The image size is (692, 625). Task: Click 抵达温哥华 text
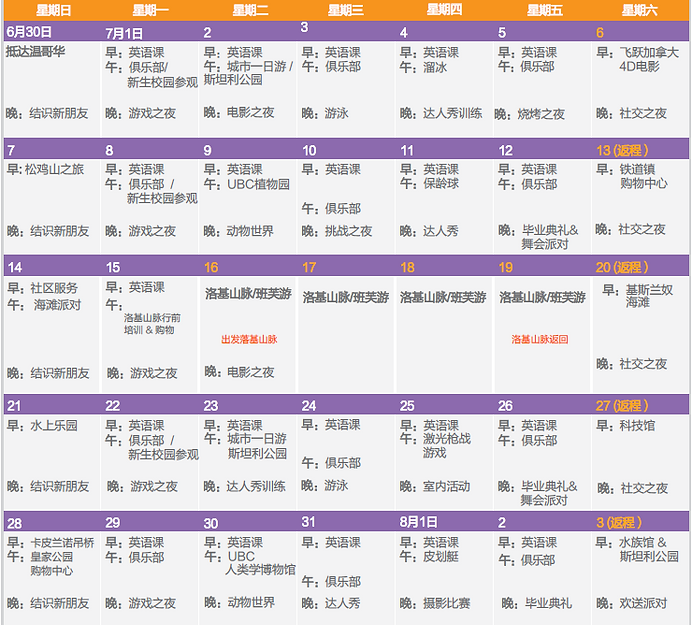pyautogui.click(x=35, y=52)
